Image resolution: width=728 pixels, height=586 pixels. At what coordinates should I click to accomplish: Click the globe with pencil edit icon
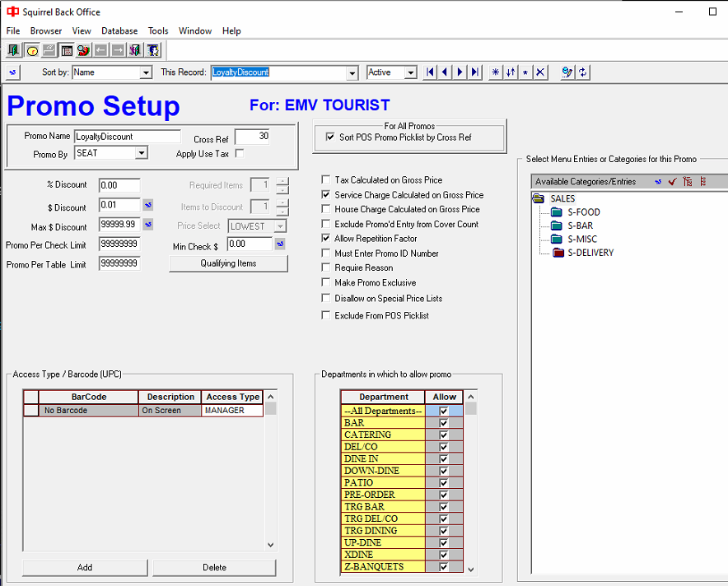coord(567,72)
